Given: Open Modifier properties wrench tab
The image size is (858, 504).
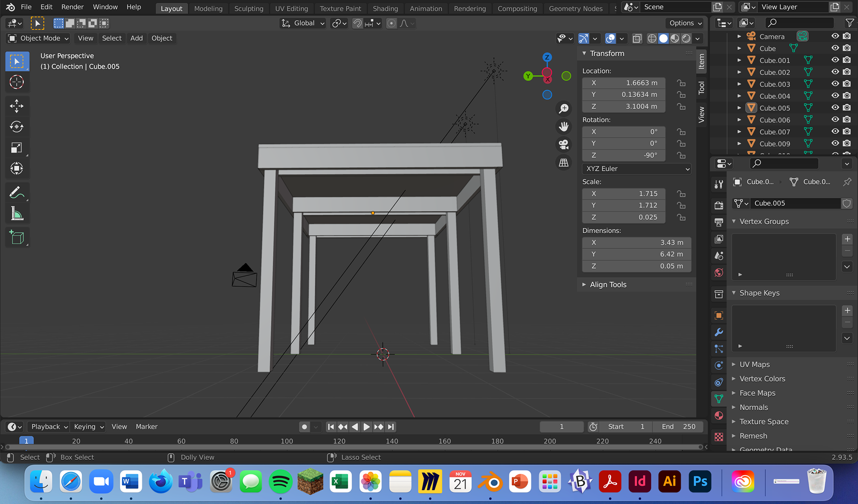Looking at the screenshot, I should (719, 332).
